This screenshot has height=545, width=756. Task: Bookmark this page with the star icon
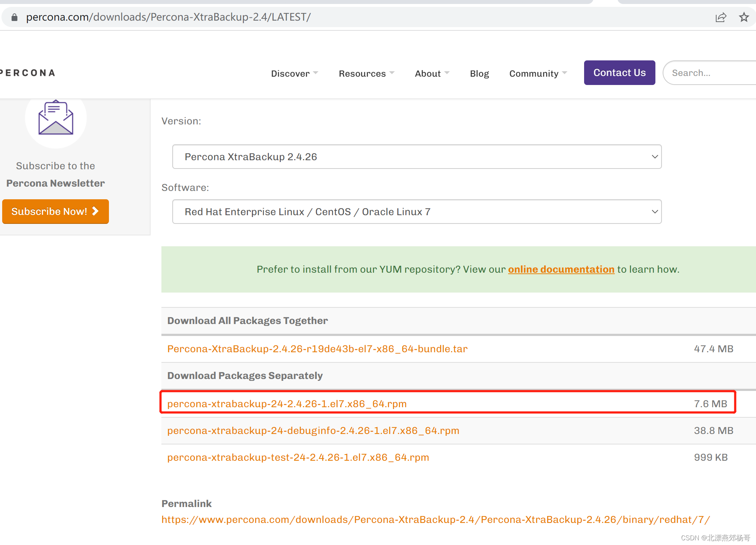[x=744, y=17]
